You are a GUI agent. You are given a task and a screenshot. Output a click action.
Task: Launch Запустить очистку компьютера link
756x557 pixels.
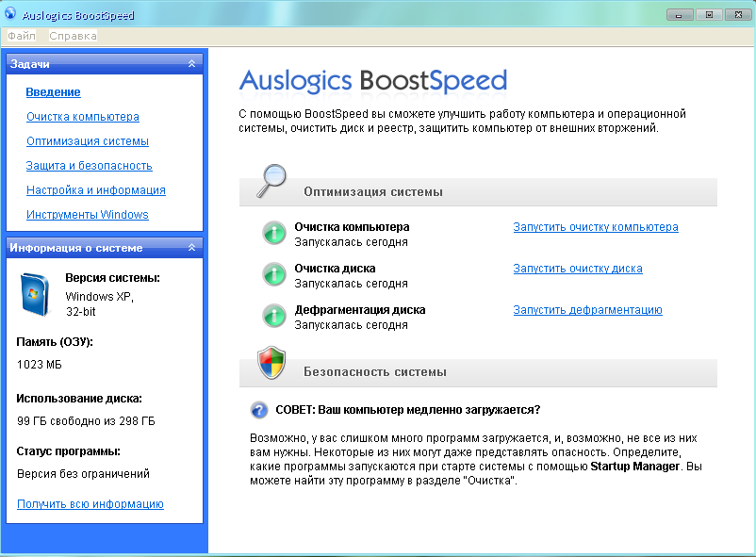pos(595,227)
